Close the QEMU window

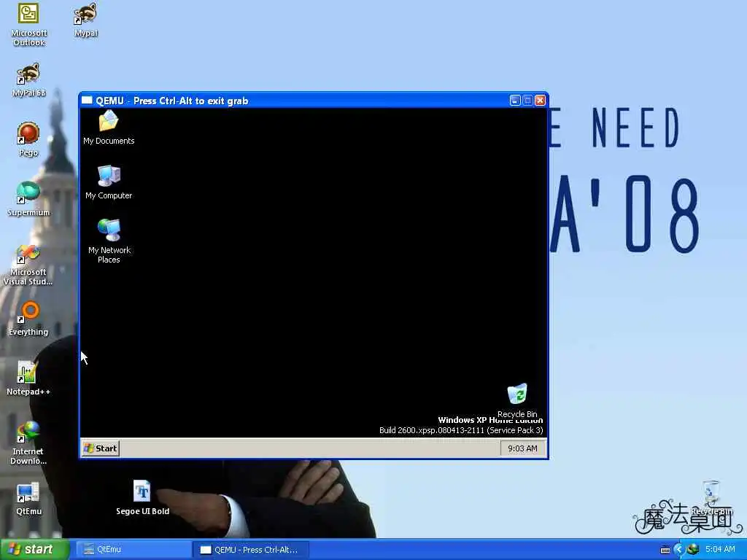point(541,101)
